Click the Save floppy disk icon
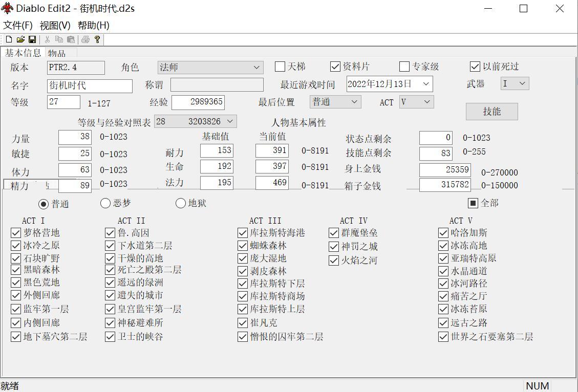Viewport: 578px width, 392px height. [x=32, y=39]
